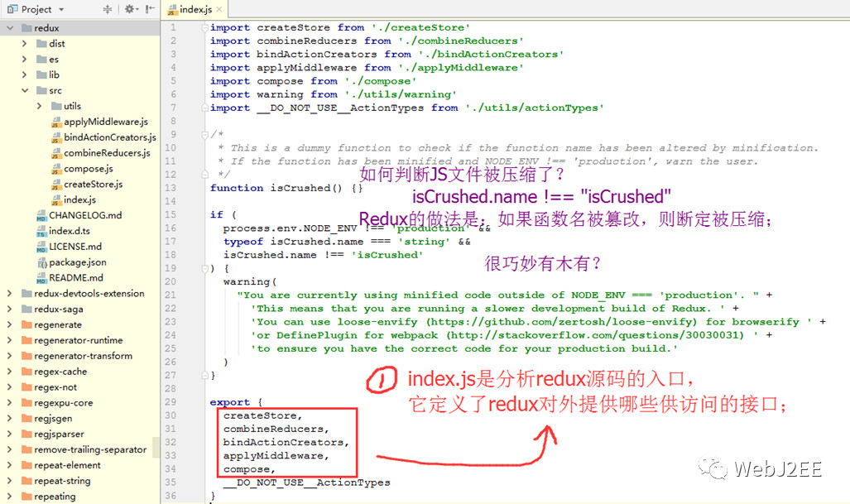
Task: Select the es folder icon
Action: tap(41, 59)
